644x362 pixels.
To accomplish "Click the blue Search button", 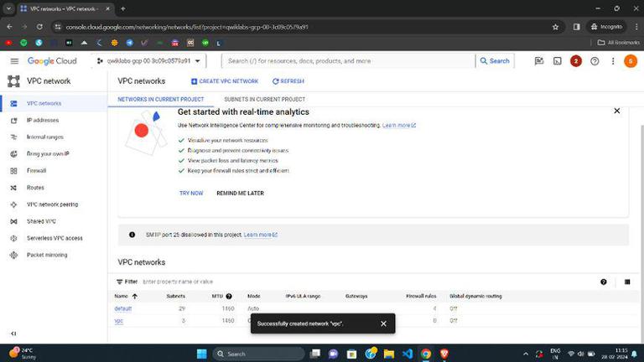I will tap(495, 61).
